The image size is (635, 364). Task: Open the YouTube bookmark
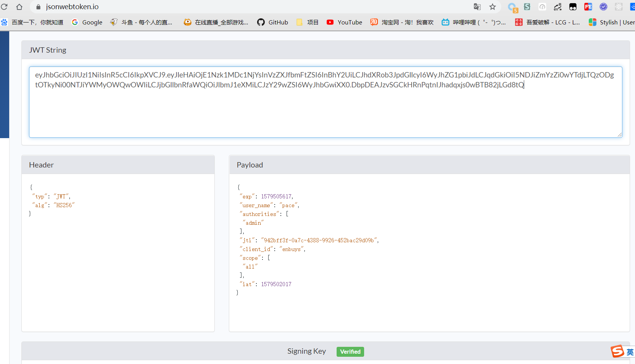(344, 22)
